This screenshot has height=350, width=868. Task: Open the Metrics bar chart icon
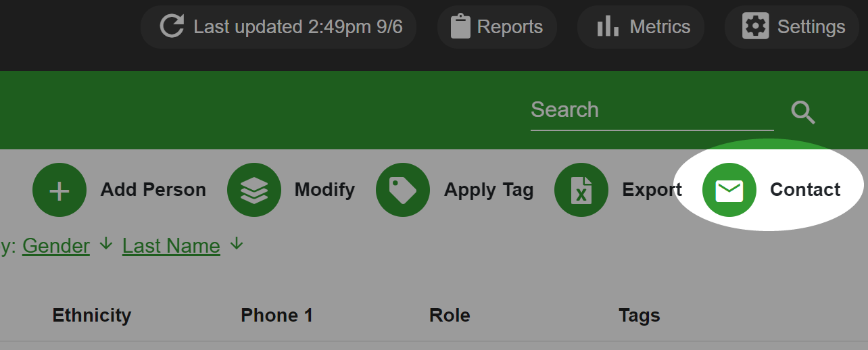tap(608, 27)
